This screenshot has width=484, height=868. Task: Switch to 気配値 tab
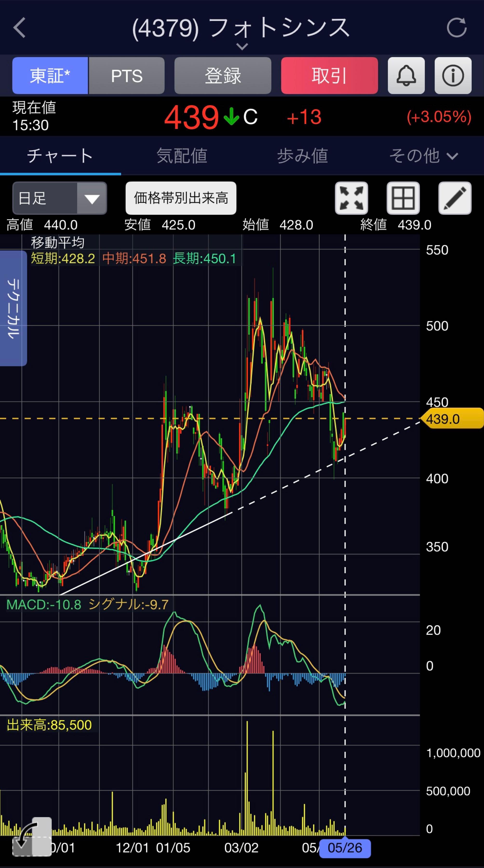(181, 156)
